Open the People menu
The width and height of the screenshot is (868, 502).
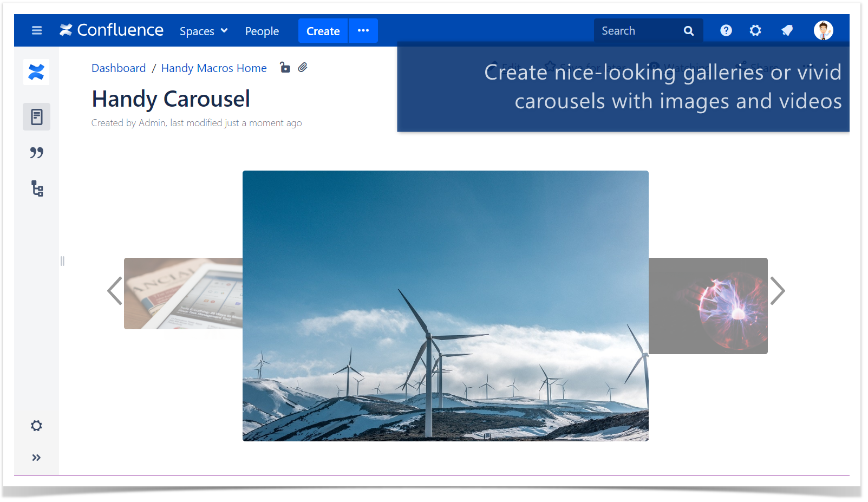coord(262,31)
